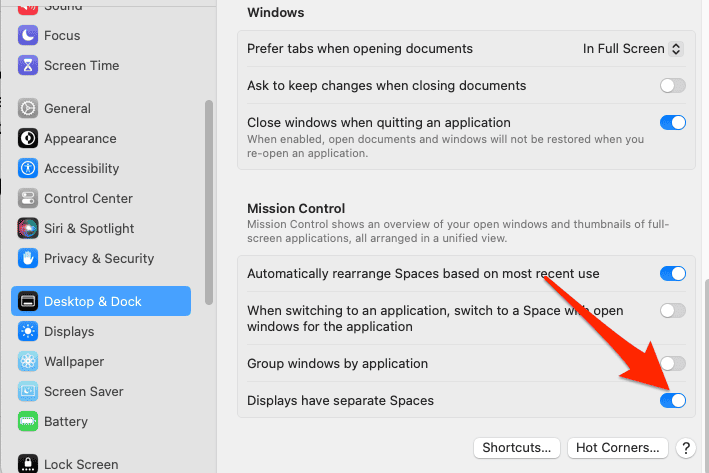Turn off Displays have separate Spaces
Image resolution: width=709 pixels, height=473 pixels.
click(673, 401)
